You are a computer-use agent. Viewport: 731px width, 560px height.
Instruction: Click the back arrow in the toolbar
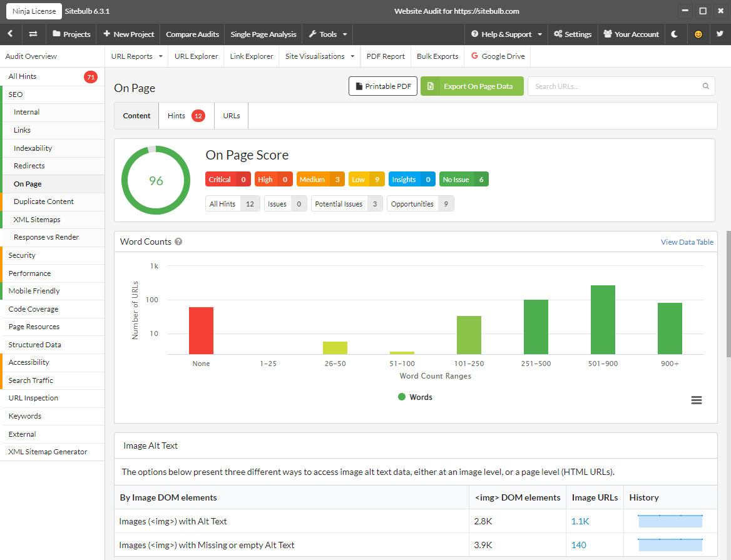pyautogui.click(x=10, y=34)
